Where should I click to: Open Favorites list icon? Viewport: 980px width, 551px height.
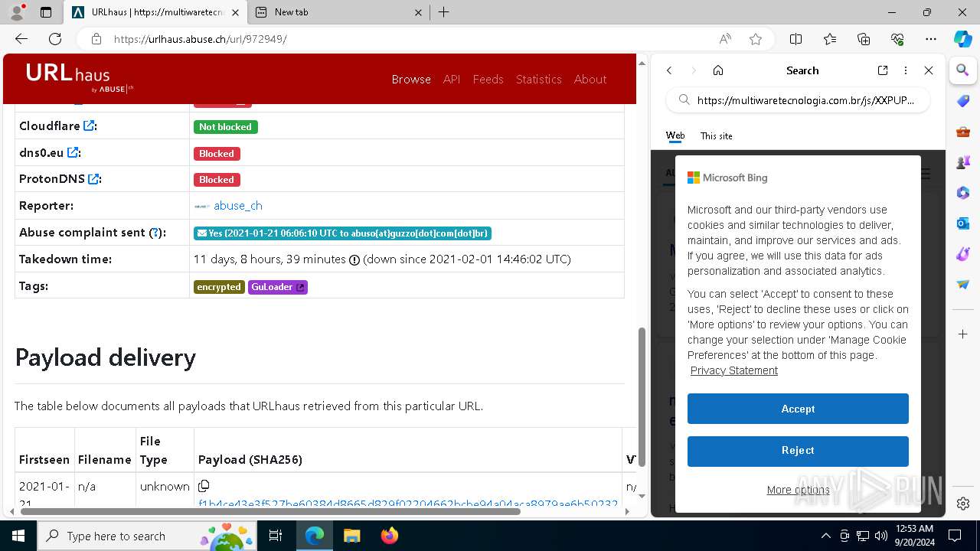pyautogui.click(x=830, y=39)
